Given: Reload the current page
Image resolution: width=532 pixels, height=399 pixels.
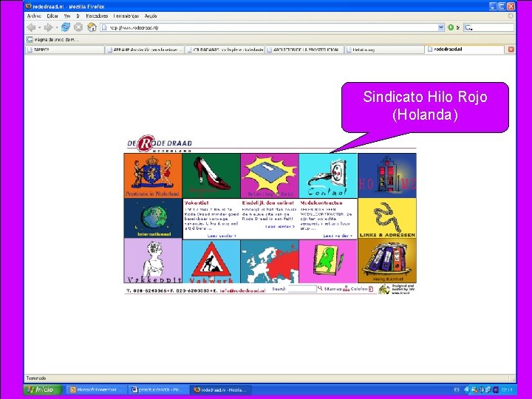Looking at the screenshot, I should tap(66, 27).
